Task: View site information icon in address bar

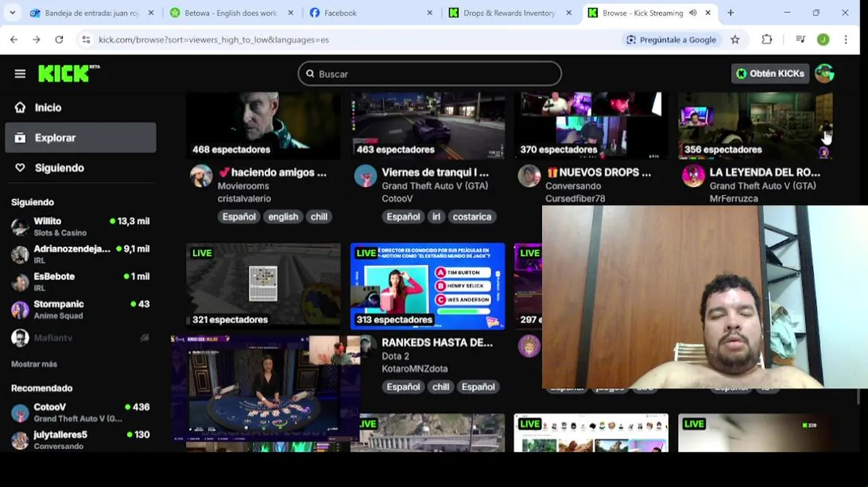Action: click(x=86, y=40)
